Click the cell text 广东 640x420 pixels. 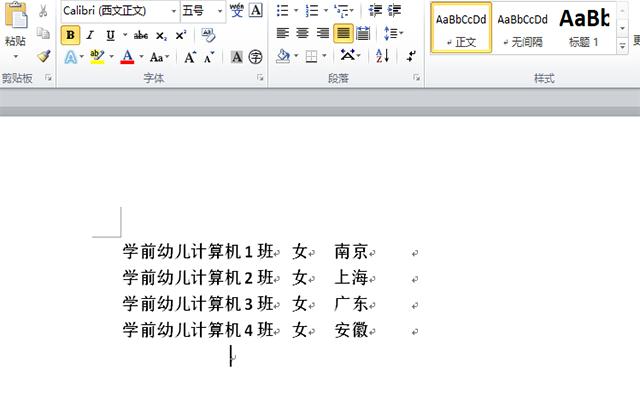coord(351,304)
